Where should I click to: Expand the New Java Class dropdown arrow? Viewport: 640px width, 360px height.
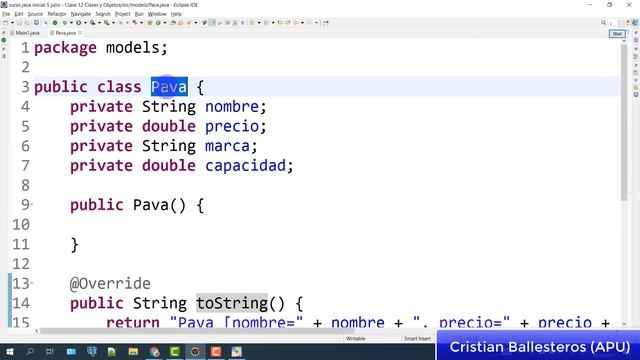164,23
